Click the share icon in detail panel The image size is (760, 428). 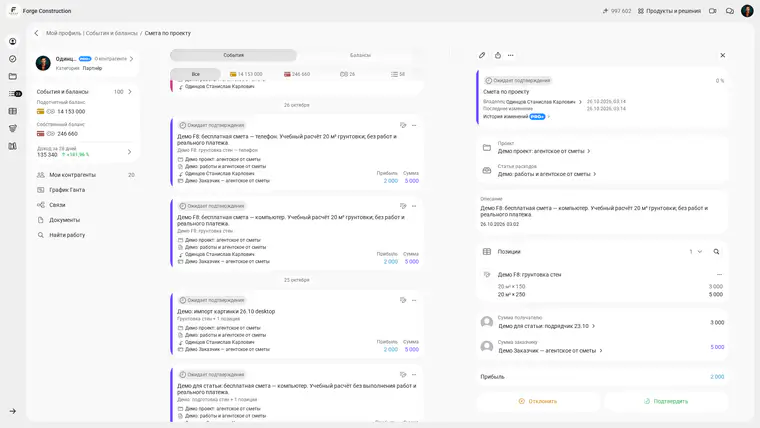(x=498, y=55)
